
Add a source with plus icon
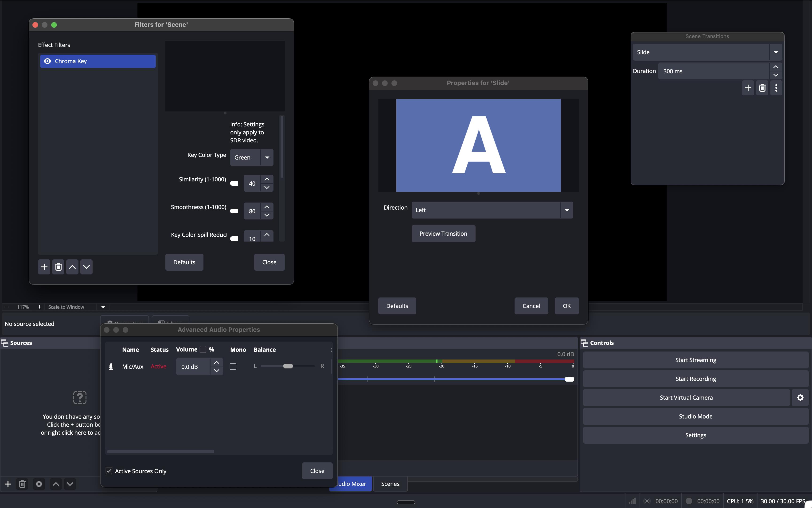pyautogui.click(x=8, y=484)
